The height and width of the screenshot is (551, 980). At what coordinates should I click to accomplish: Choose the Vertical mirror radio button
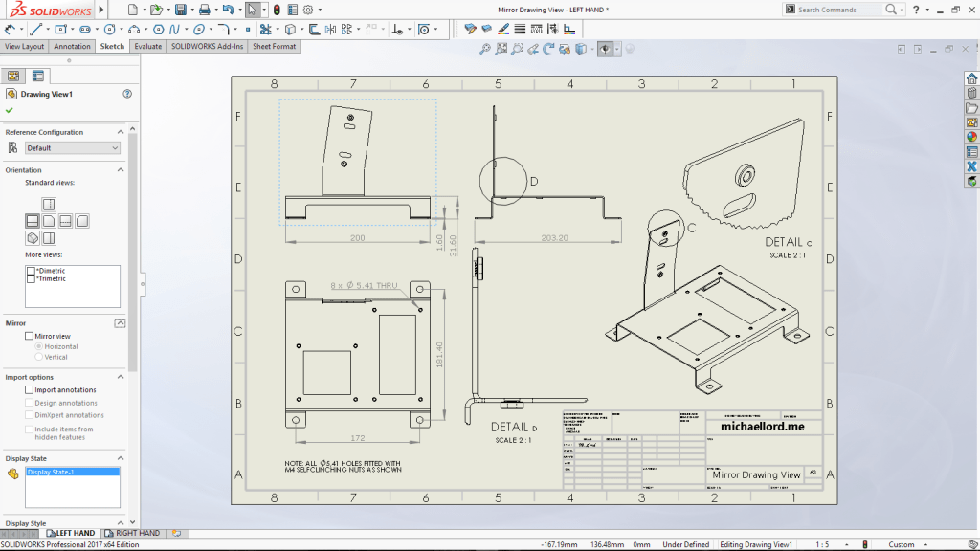tap(38, 357)
